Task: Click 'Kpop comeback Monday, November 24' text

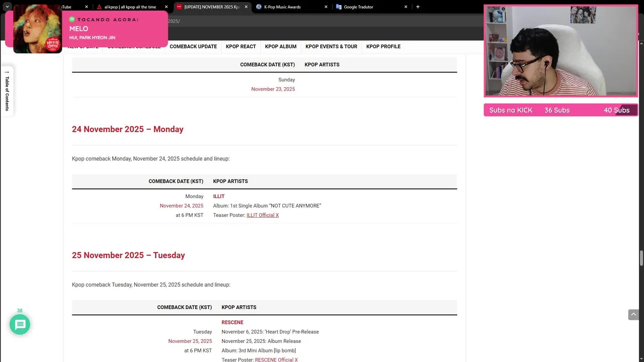Action: (151, 159)
